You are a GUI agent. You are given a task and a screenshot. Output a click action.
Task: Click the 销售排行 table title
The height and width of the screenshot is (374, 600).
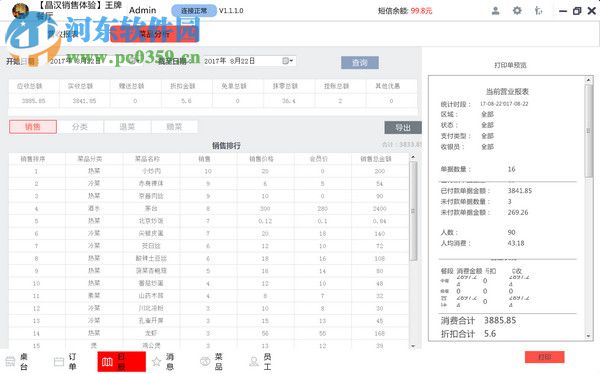(x=226, y=145)
